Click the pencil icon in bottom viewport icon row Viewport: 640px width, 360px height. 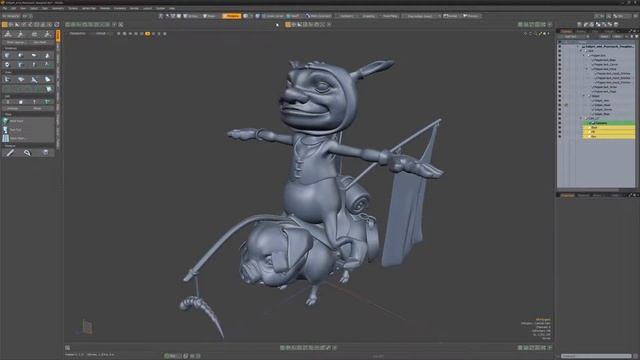pyautogui.click(x=328, y=348)
